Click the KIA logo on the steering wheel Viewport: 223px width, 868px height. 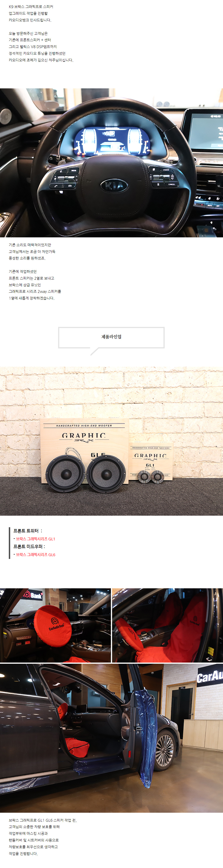[114, 185]
